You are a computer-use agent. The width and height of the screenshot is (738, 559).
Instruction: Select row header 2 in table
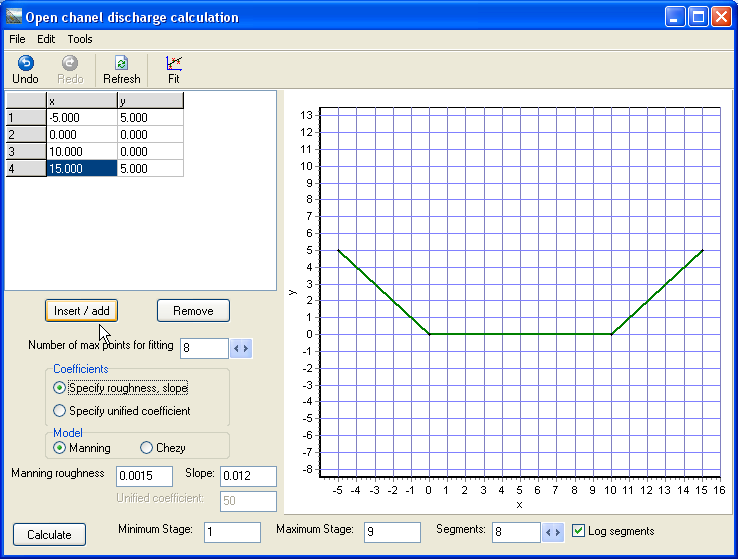coord(26,135)
